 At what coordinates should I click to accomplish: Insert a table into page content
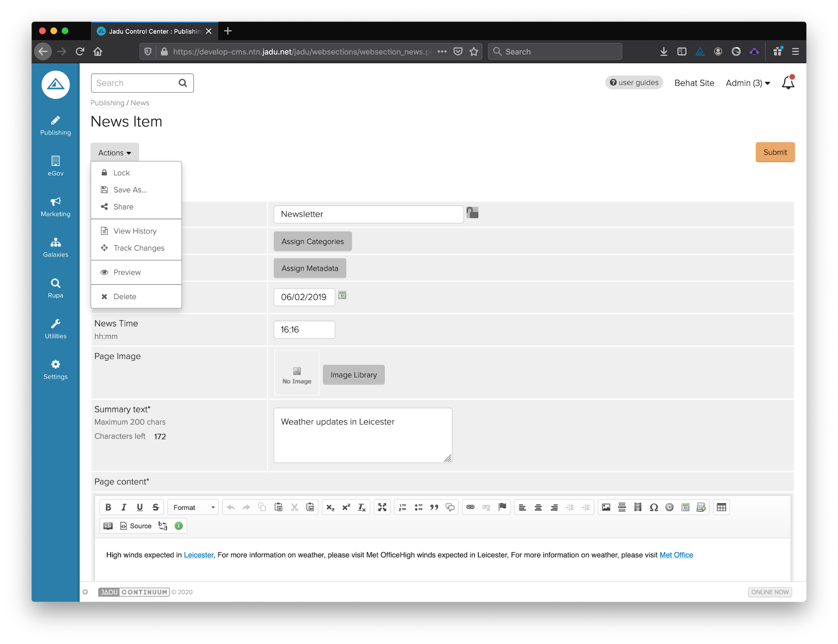tap(721, 507)
